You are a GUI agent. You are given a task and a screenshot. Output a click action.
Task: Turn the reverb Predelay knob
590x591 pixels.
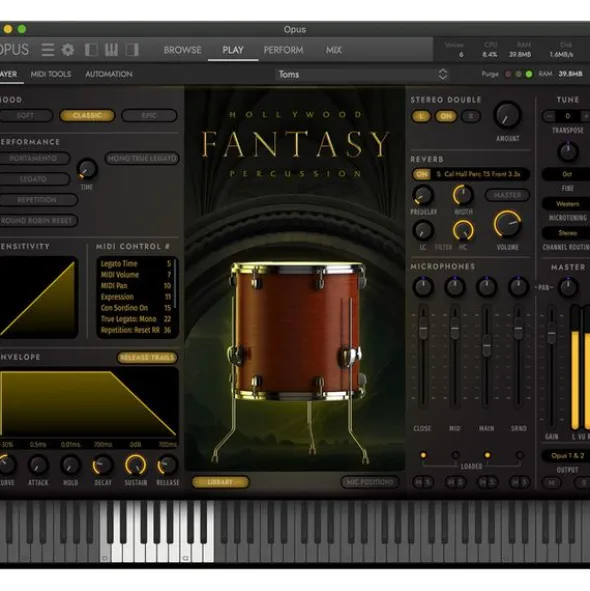(423, 195)
